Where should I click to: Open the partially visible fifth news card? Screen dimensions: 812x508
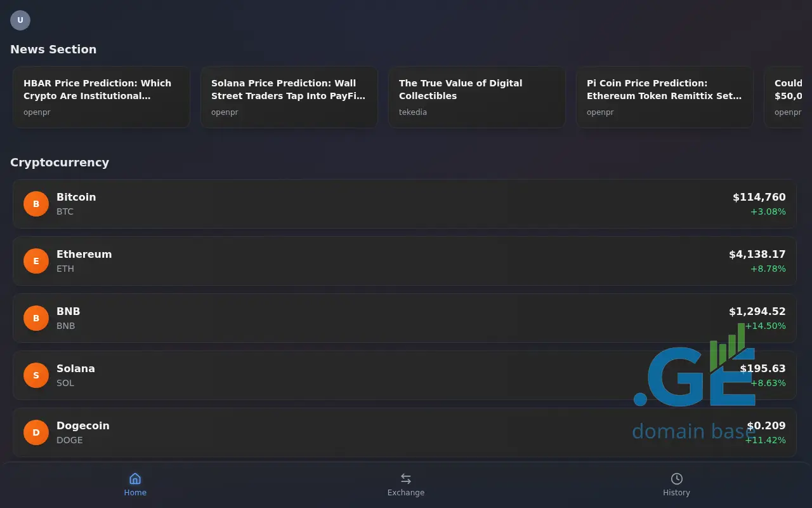(x=788, y=97)
